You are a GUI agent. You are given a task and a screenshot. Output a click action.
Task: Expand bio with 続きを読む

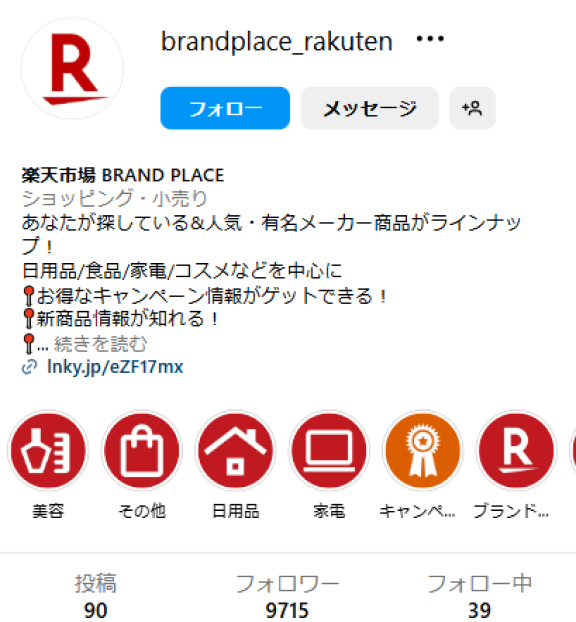pyautogui.click(x=100, y=344)
